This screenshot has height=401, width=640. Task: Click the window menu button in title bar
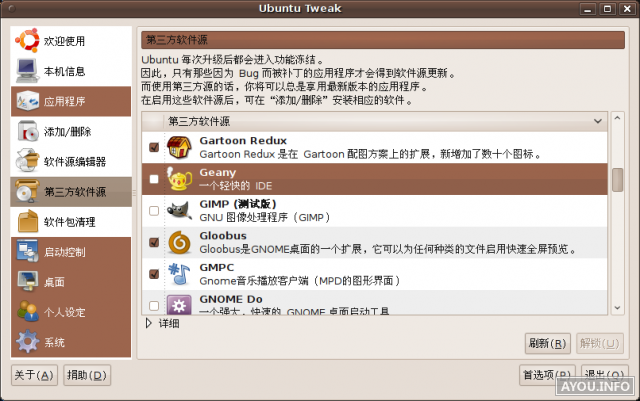click(12, 9)
